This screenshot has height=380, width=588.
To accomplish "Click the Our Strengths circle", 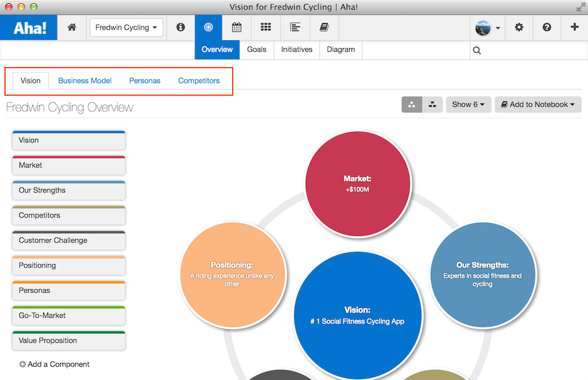I will point(483,275).
